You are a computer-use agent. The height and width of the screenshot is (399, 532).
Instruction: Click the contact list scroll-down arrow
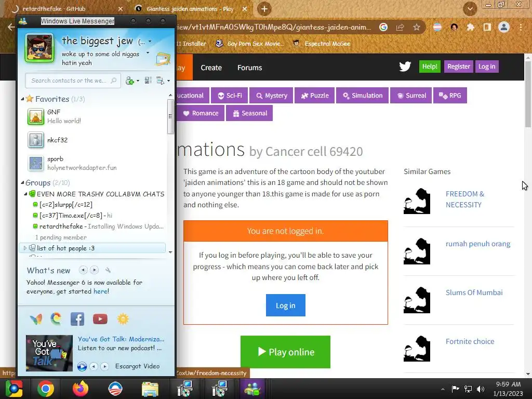tap(170, 252)
